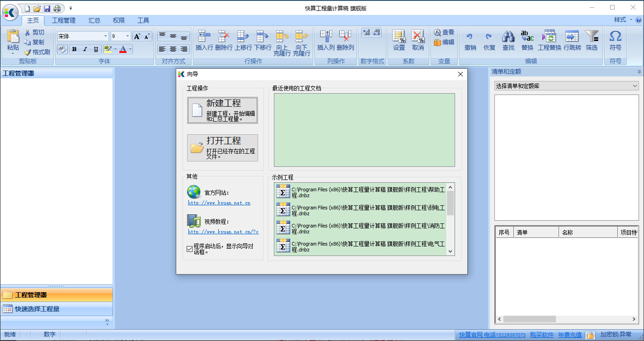Expand the highlight color dropdown arrow
The width and height of the screenshot is (644, 341).
(115, 49)
